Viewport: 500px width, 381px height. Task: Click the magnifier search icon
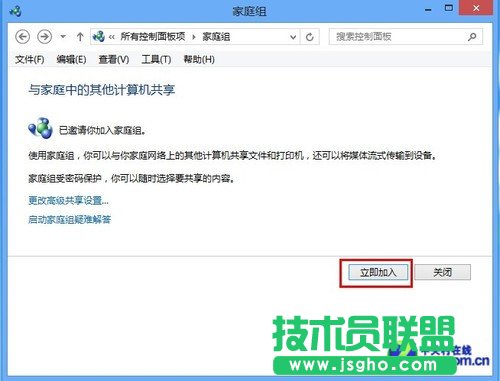pyautogui.click(x=472, y=37)
